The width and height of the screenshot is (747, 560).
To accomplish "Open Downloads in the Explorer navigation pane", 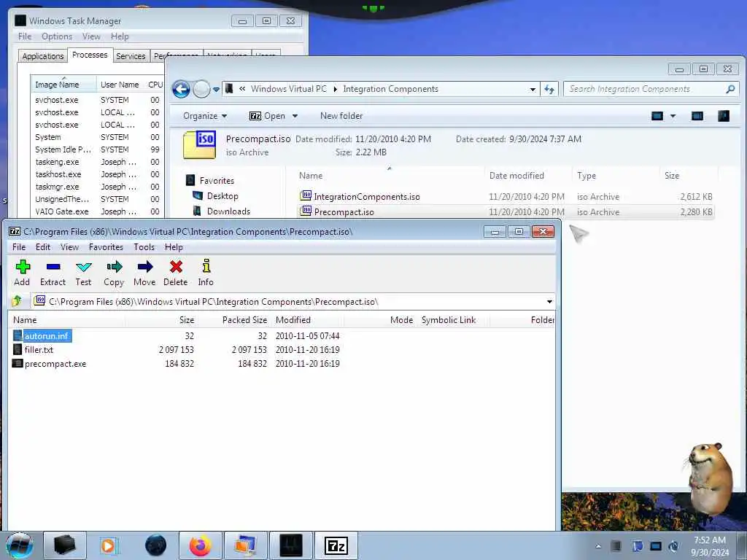I will tap(228, 211).
